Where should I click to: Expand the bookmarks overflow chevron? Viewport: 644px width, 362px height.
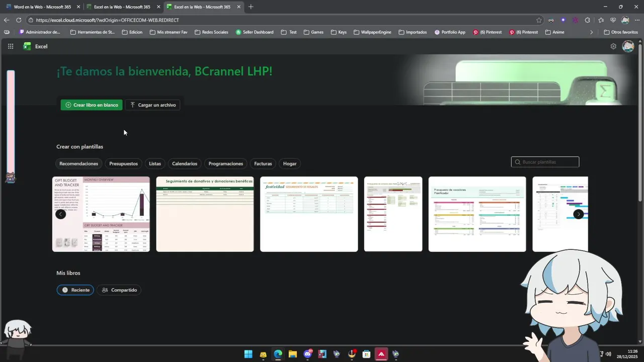pyautogui.click(x=592, y=32)
